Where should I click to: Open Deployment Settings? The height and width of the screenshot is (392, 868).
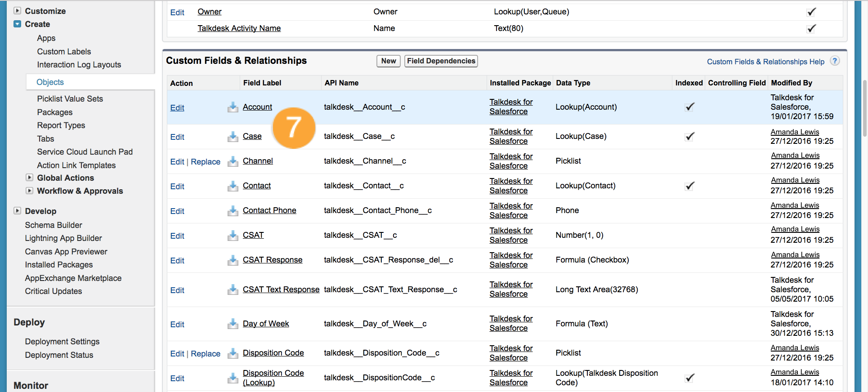tap(62, 342)
